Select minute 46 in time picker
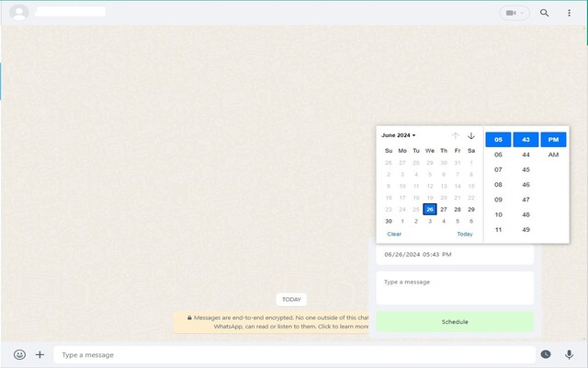Image resolution: width=588 pixels, height=368 pixels. (526, 185)
